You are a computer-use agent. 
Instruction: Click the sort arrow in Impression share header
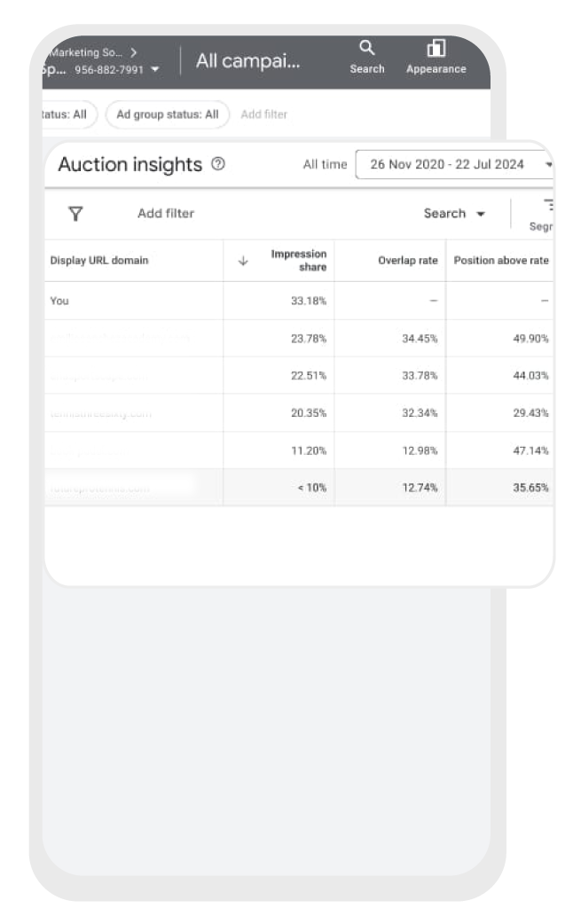[243, 261]
